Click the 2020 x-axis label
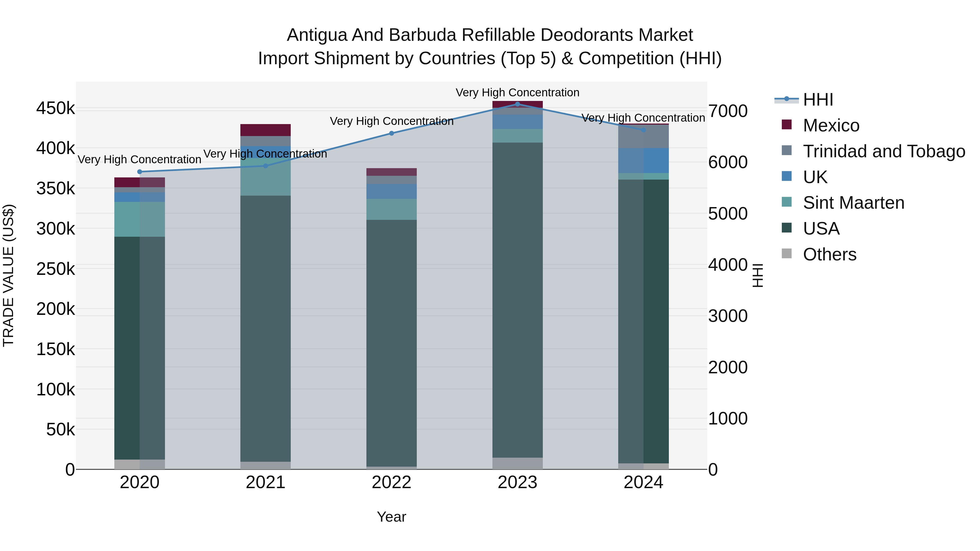Image resolution: width=980 pixels, height=551 pixels. tap(140, 482)
